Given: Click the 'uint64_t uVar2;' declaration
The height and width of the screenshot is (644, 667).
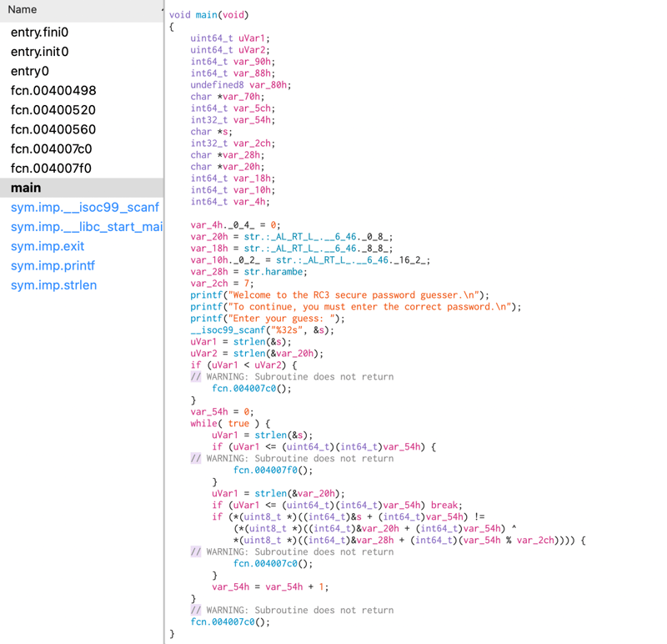Looking at the screenshot, I should click(230, 50).
